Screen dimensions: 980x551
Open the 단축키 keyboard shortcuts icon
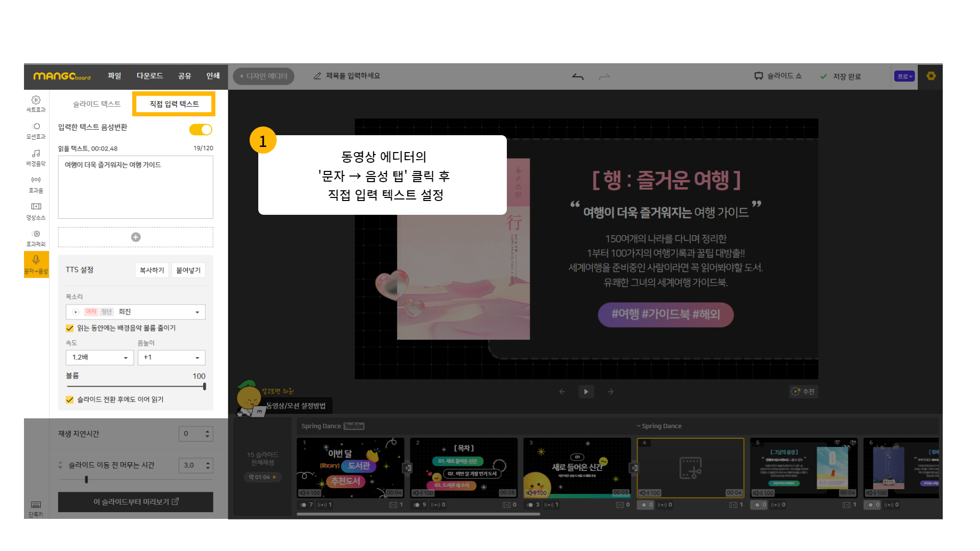point(36,509)
